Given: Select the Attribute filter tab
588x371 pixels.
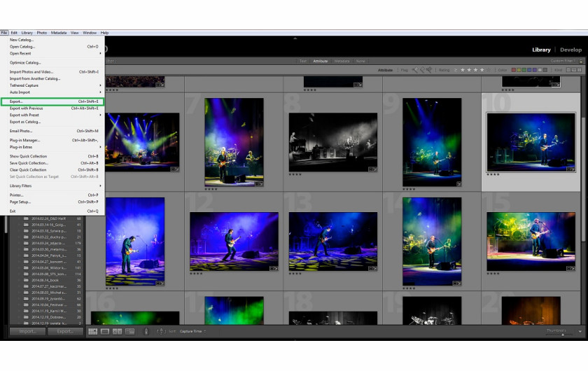Looking at the screenshot, I should coord(321,61).
